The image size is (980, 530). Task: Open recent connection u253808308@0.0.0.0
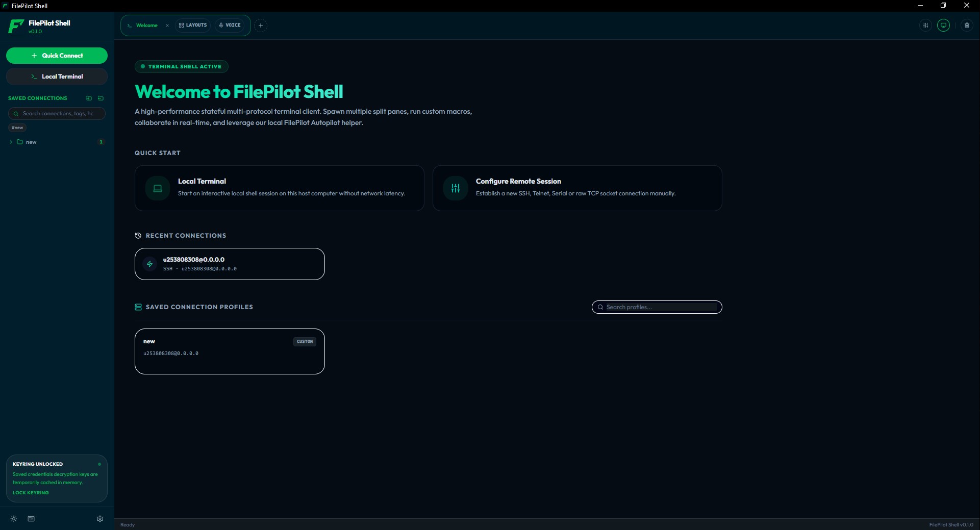[x=230, y=264]
